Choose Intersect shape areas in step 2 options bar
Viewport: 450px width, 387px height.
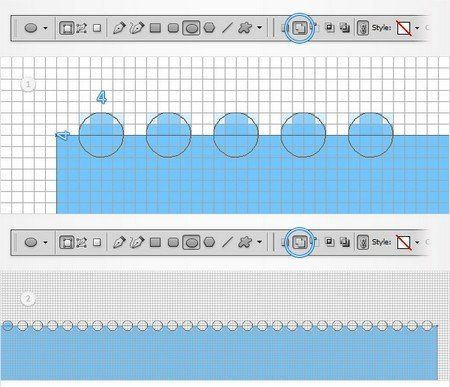pyautogui.click(x=330, y=242)
